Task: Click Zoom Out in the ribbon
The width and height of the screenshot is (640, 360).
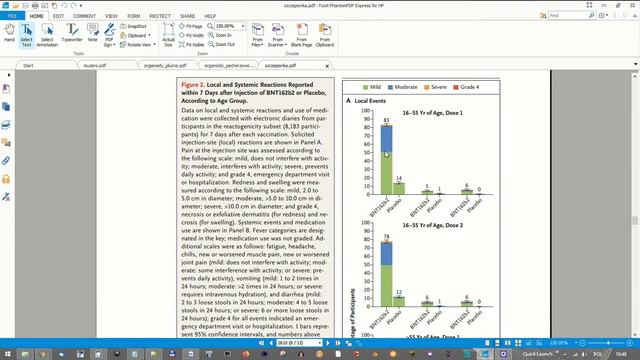Action: click(221, 44)
